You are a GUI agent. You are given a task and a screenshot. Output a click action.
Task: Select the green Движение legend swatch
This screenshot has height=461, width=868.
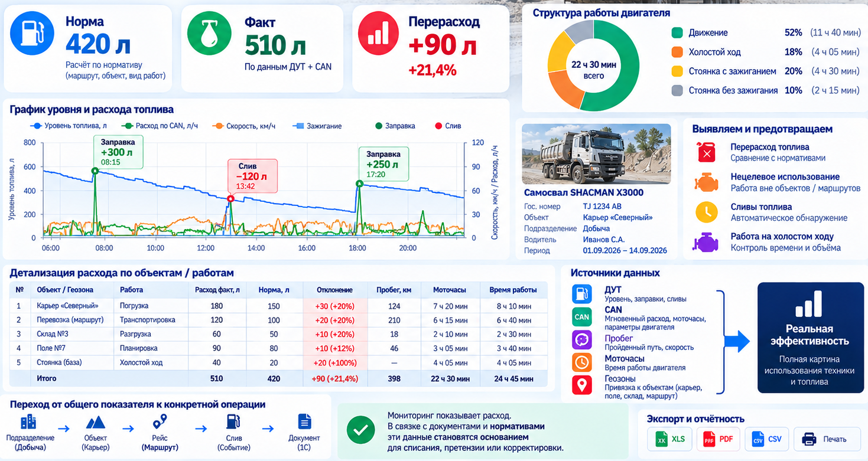pyautogui.click(x=677, y=33)
